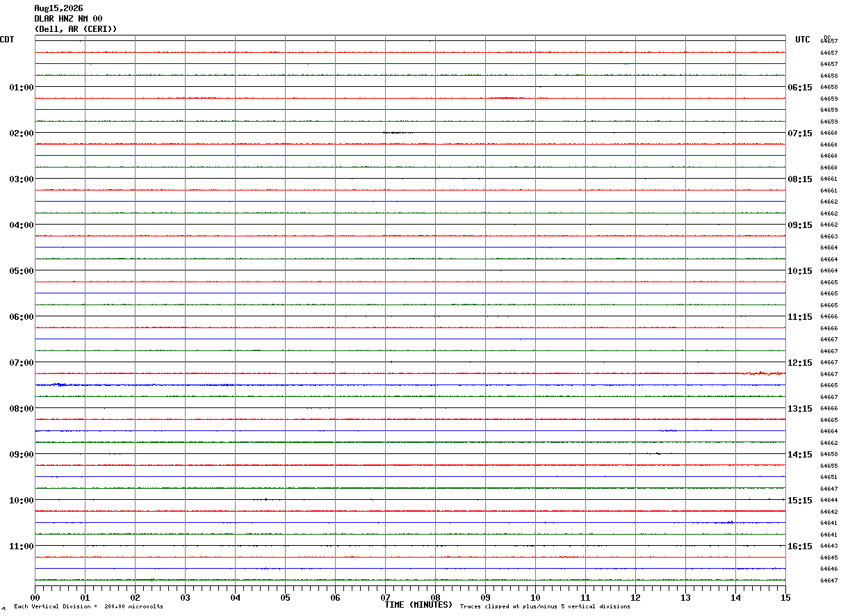Click the Aug15,2026 date header
Viewport: 841px width, 616px height.
[58, 8]
